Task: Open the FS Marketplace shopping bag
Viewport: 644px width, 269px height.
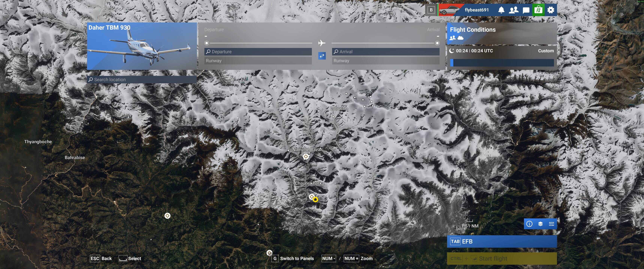Action: click(x=538, y=10)
